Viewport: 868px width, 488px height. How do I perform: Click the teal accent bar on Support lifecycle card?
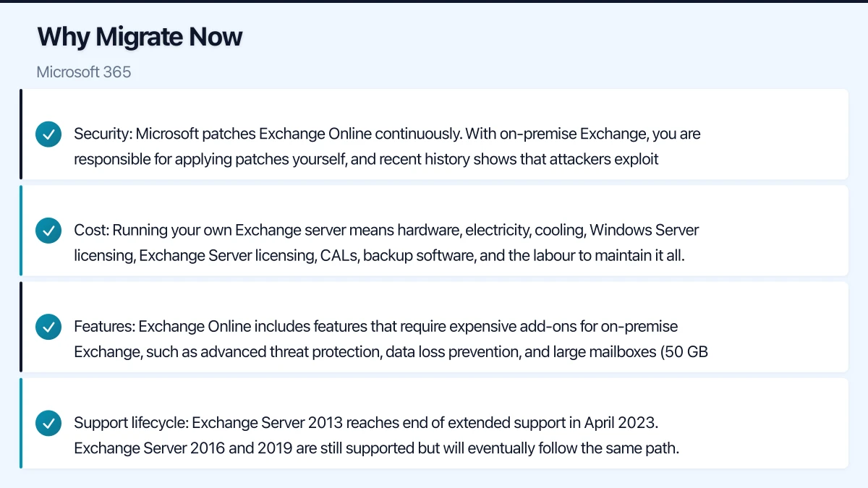click(21, 423)
